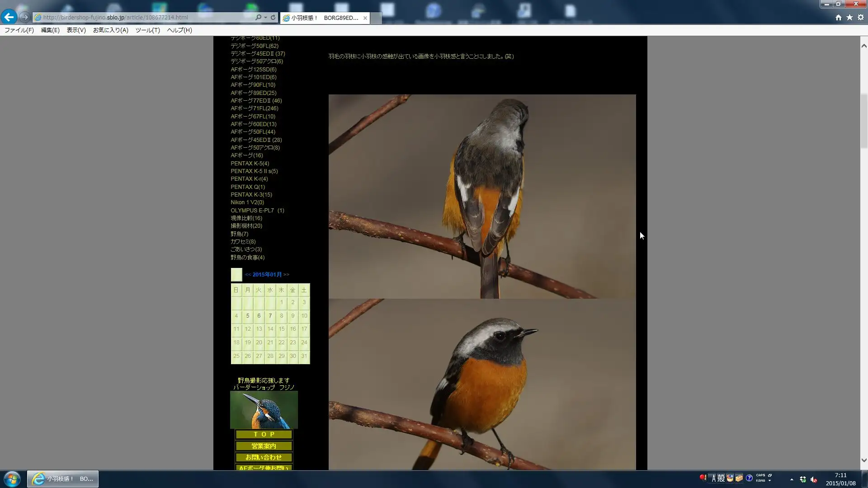The image size is (868, 488).
Task: Open Favorites star icon
Action: click(849, 18)
